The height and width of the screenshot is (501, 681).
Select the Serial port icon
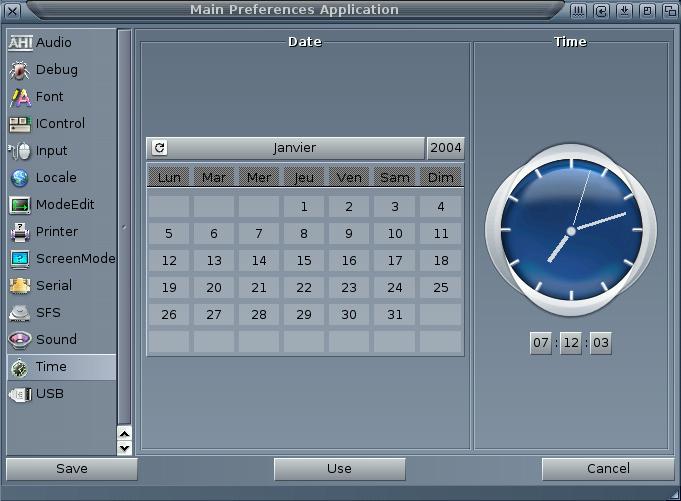[x=20, y=286]
